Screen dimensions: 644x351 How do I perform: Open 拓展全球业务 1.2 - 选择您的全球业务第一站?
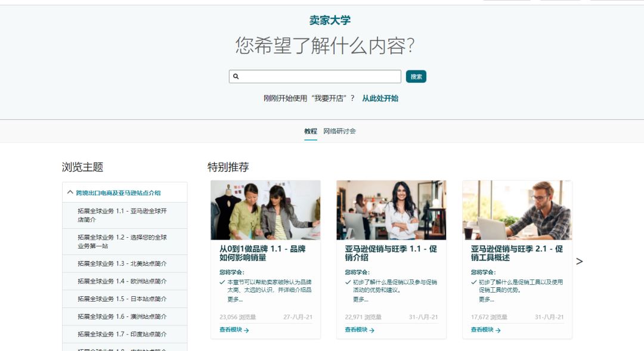(x=125, y=241)
